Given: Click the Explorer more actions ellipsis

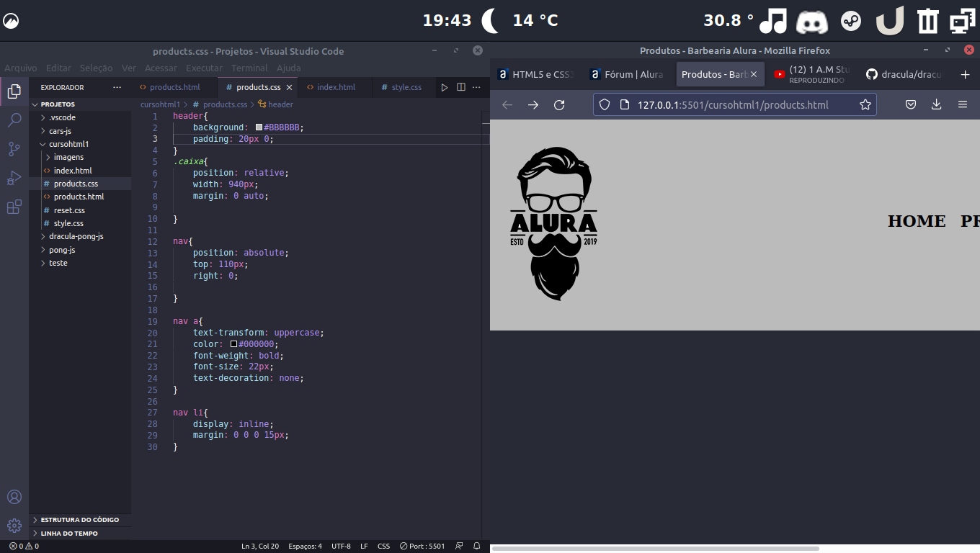Looking at the screenshot, I should click(x=117, y=87).
